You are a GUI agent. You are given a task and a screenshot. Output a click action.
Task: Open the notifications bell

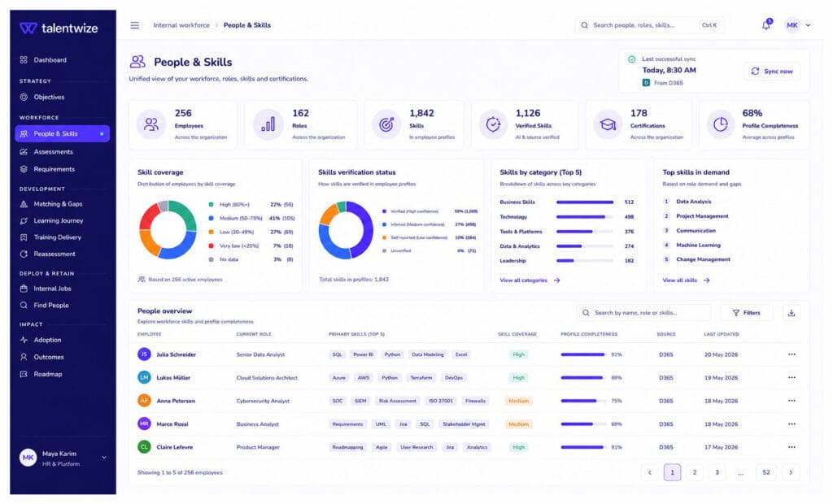[766, 25]
